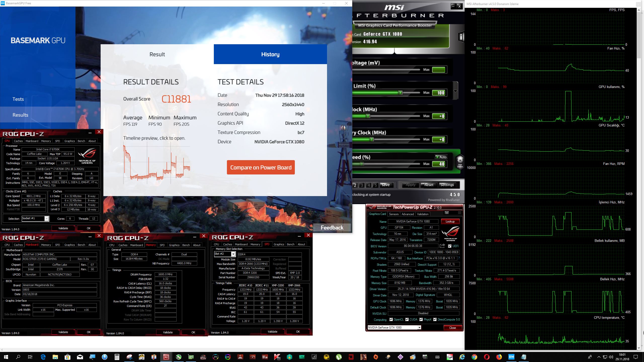
Task: Open Sensors tab in GPU-Z
Action: tap(394, 214)
